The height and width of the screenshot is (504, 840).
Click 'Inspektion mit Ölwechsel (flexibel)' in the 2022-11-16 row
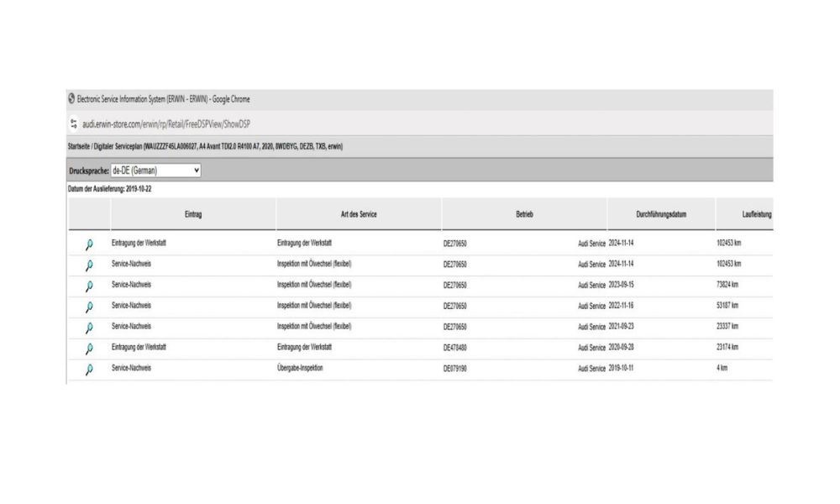pos(314,305)
